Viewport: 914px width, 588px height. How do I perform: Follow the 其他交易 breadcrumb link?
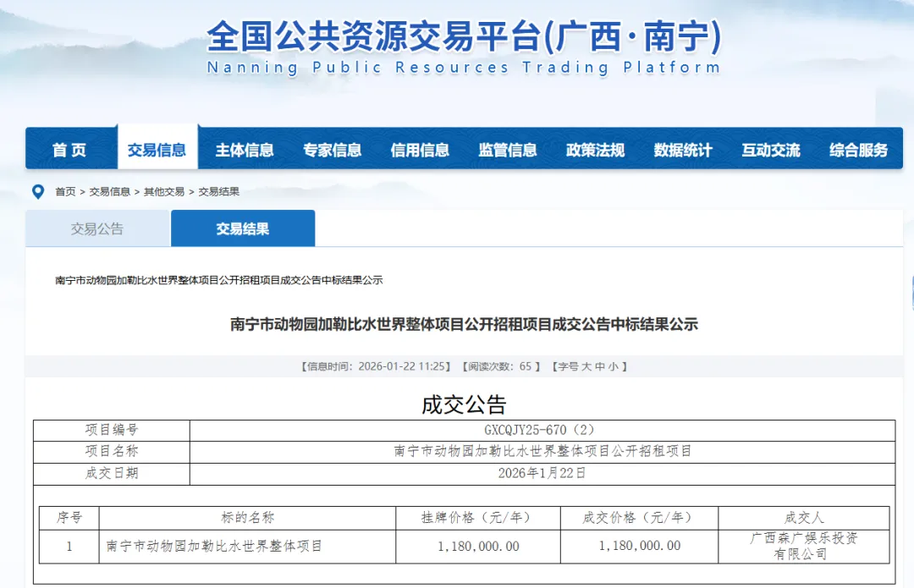(x=164, y=192)
